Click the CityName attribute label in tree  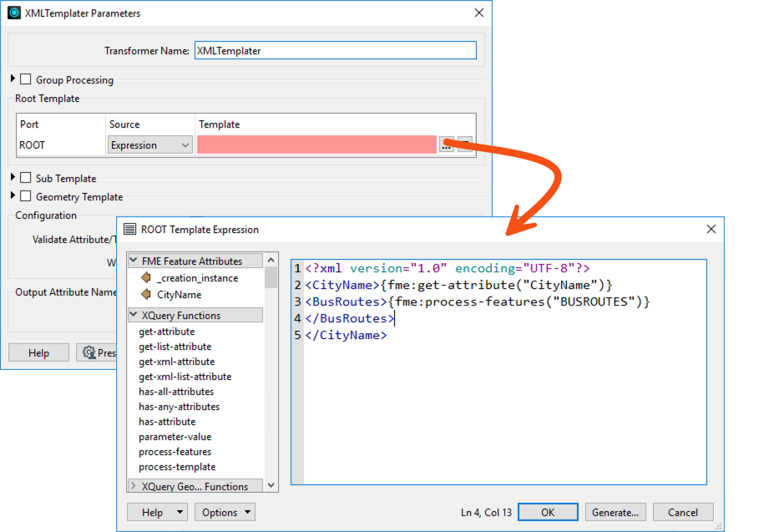[x=179, y=294]
